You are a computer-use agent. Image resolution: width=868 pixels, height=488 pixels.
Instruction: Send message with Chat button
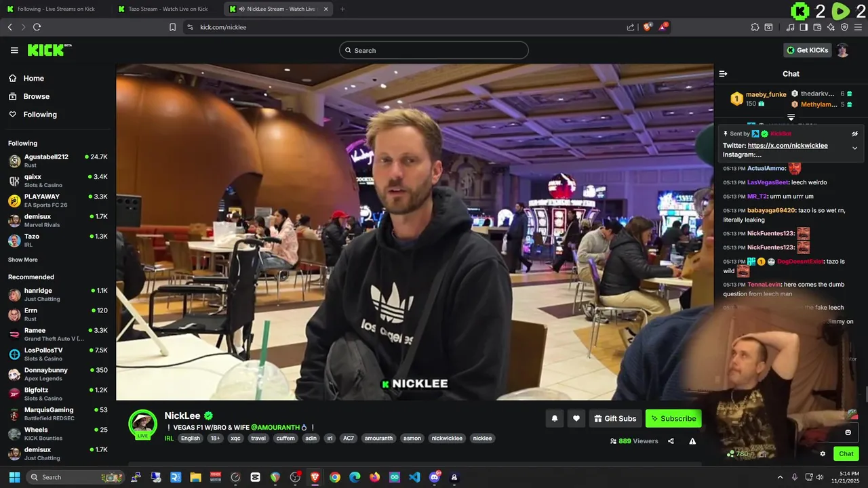pyautogui.click(x=846, y=453)
